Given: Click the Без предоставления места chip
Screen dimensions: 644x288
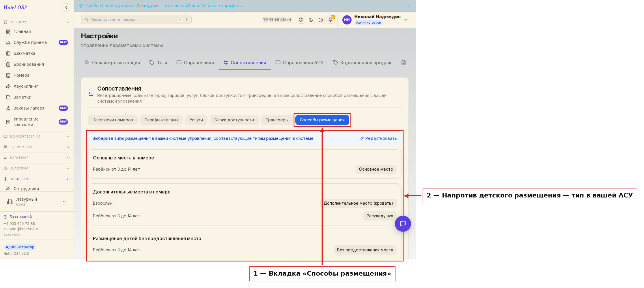Looking at the screenshot, I should click(x=365, y=250).
